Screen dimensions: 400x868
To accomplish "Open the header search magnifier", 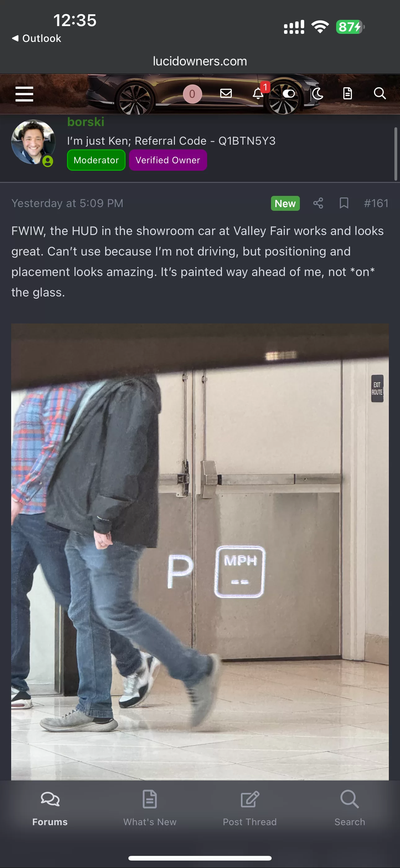I will pyautogui.click(x=380, y=93).
